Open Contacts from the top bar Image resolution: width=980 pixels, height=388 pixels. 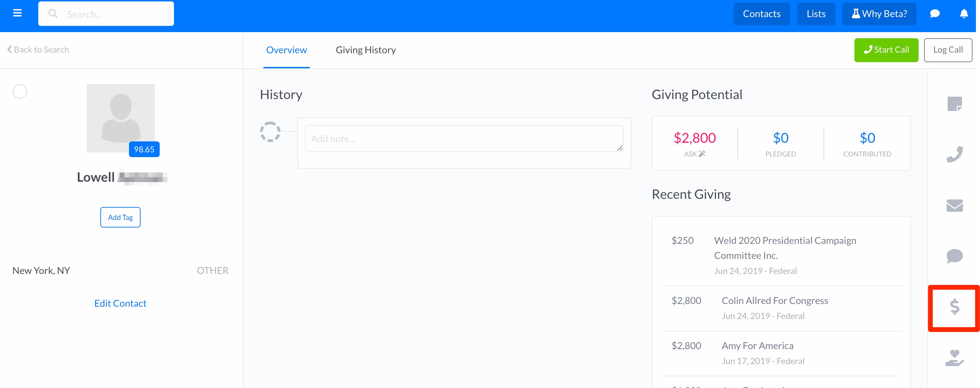(761, 14)
